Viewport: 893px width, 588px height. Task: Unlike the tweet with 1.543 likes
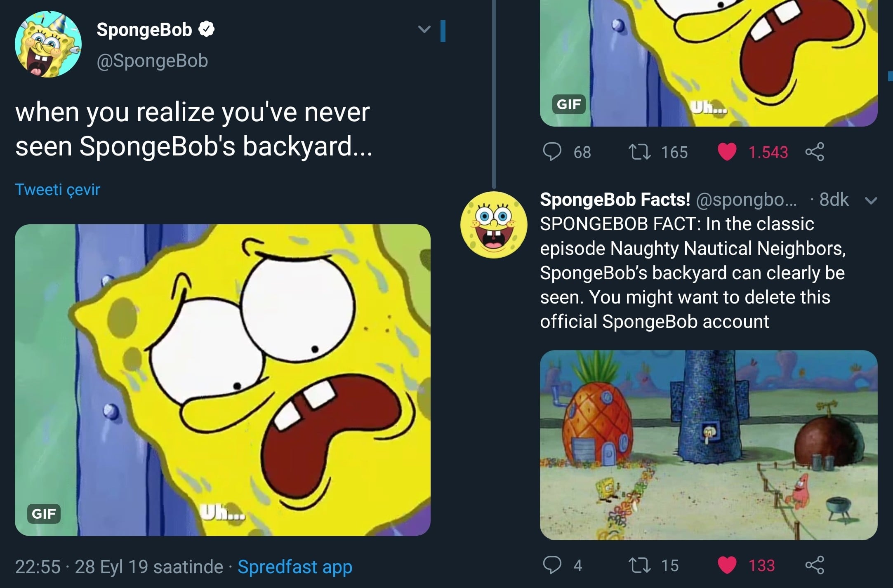[x=727, y=152]
